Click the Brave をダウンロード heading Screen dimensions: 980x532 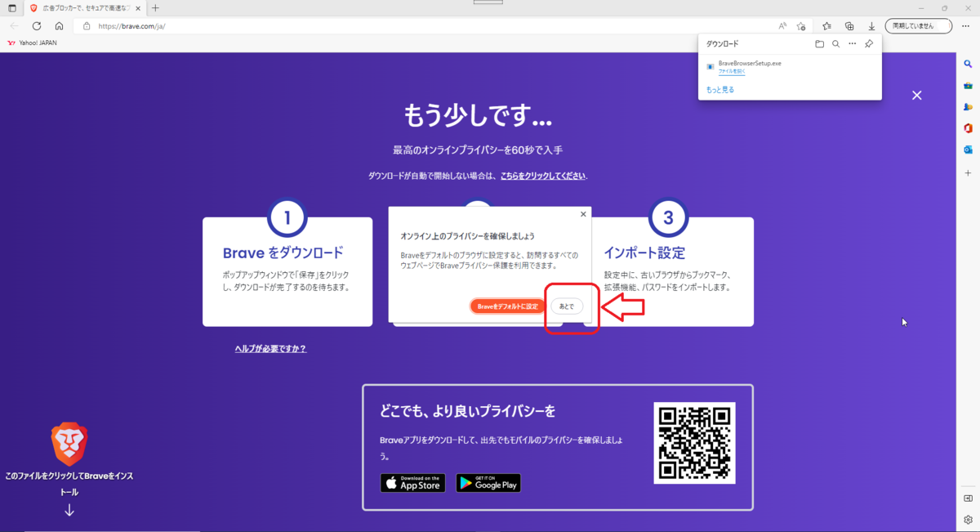pos(283,253)
